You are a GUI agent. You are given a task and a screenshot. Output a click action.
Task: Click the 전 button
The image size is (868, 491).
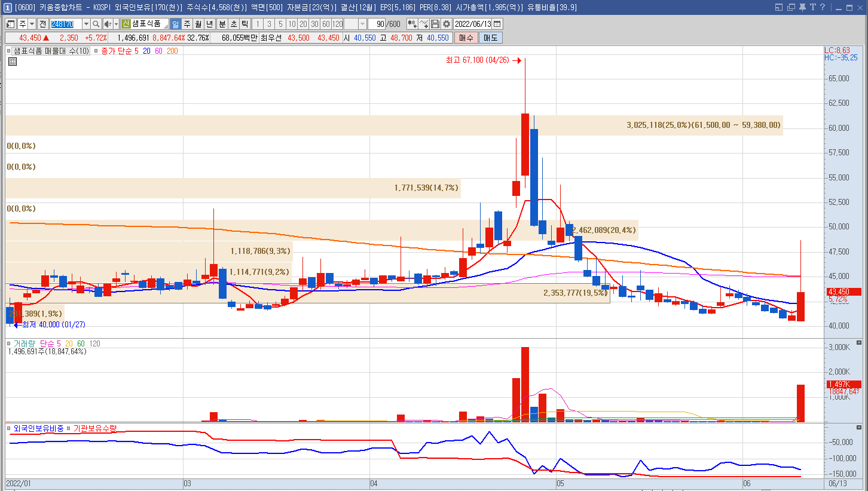pyautogui.click(x=42, y=24)
